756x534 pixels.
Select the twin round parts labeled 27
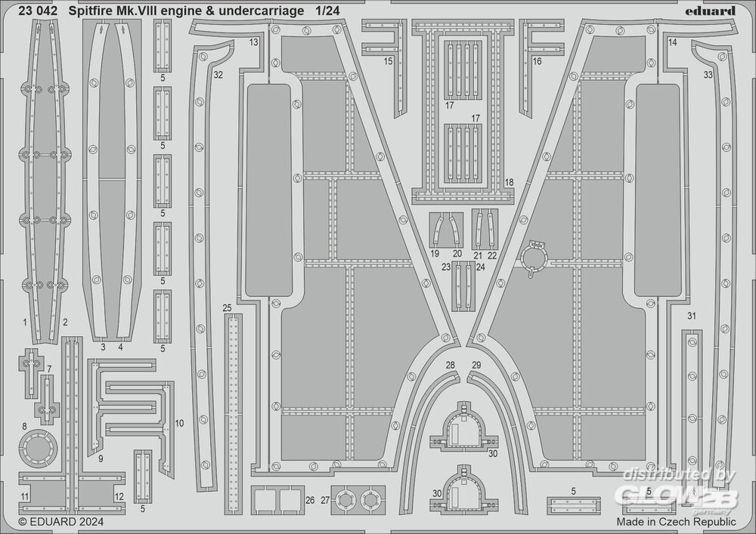(x=358, y=499)
